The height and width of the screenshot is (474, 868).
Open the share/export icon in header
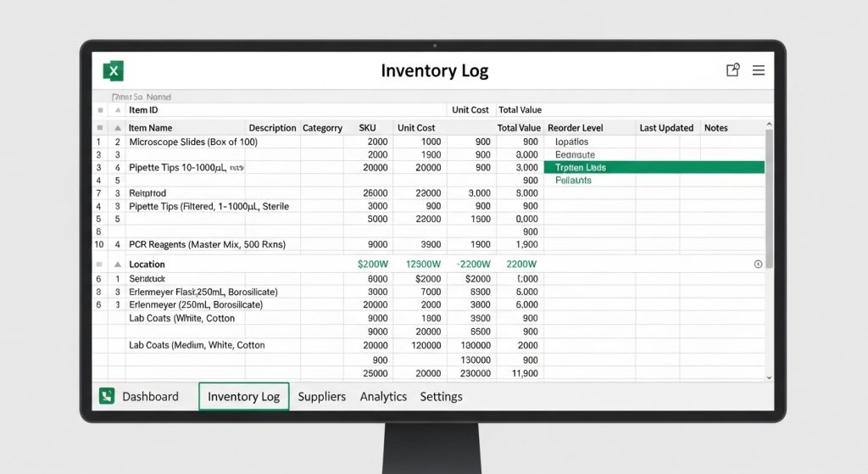tap(732, 70)
